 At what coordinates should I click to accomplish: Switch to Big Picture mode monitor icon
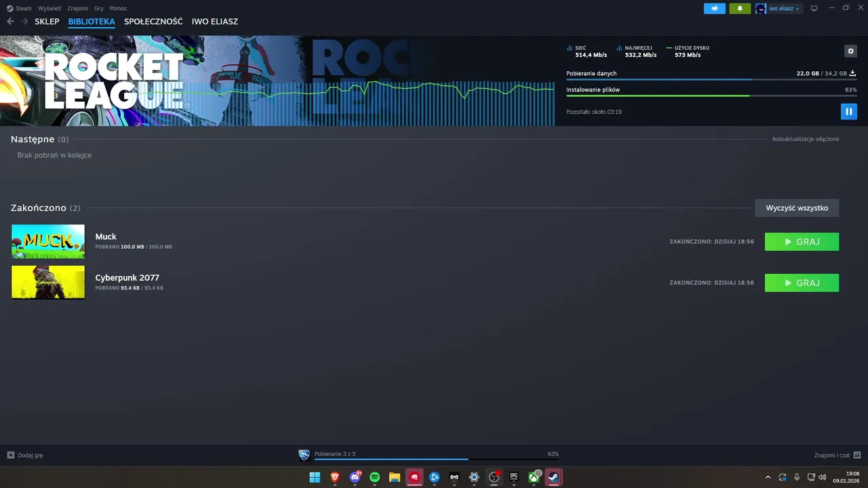click(x=814, y=8)
